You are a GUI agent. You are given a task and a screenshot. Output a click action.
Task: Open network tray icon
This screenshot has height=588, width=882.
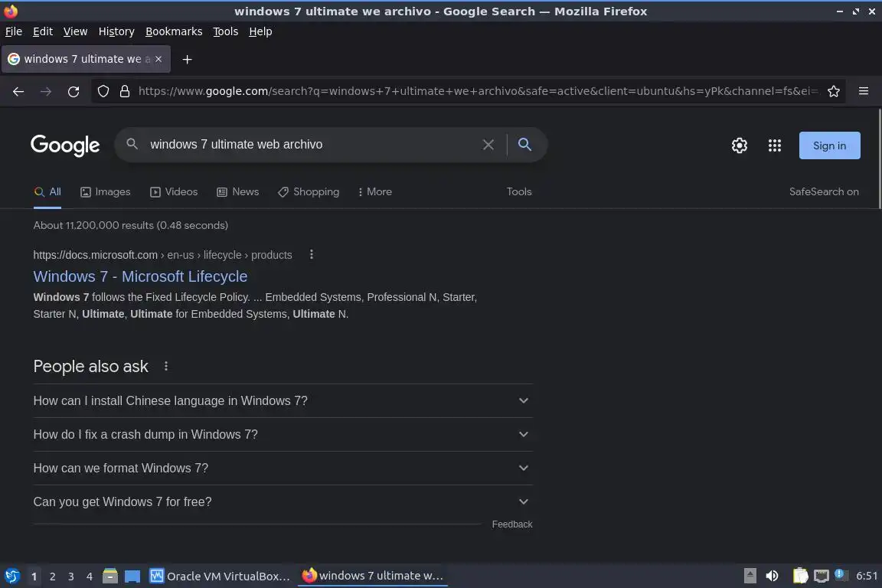(822, 576)
